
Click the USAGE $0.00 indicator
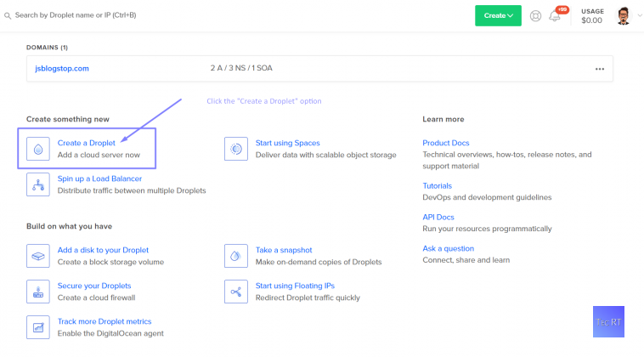click(x=592, y=16)
